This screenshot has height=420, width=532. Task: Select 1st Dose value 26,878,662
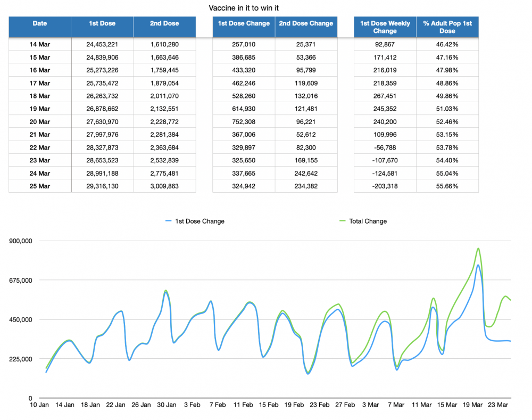coord(102,109)
